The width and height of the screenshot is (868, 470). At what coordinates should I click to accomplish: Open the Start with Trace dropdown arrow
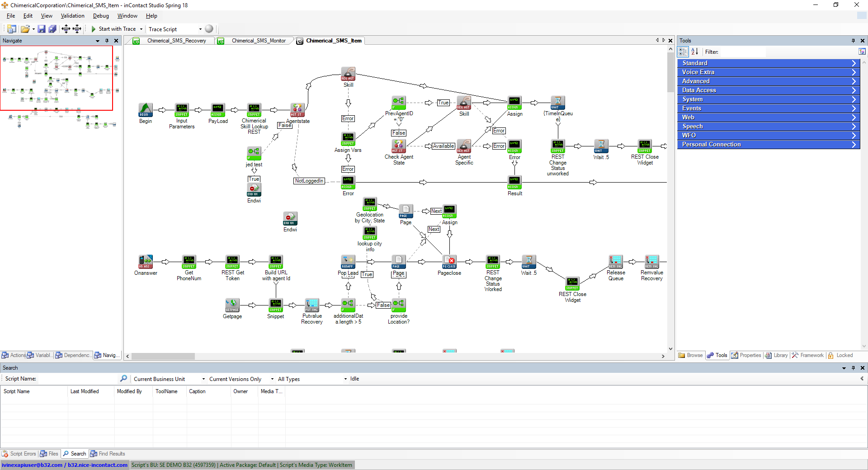click(x=141, y=29)
